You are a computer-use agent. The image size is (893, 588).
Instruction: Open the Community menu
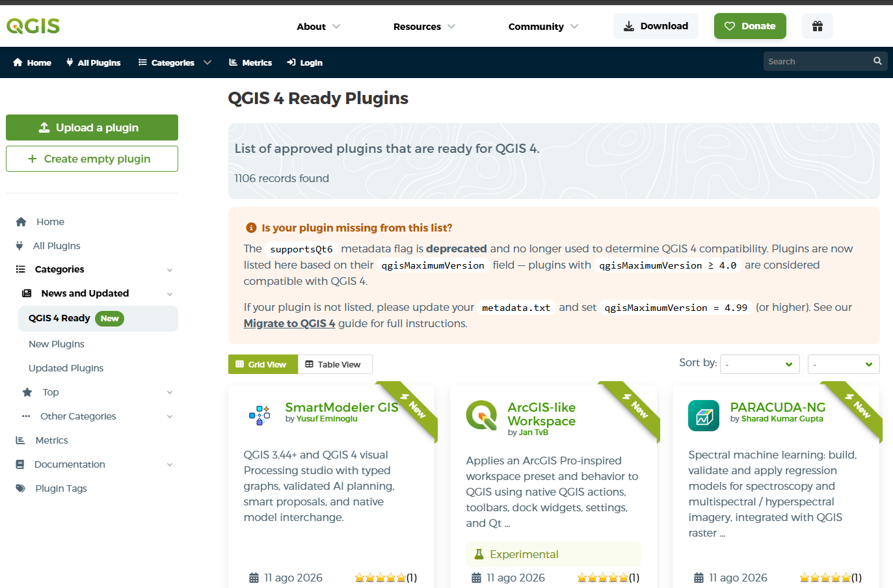(543, 27)
